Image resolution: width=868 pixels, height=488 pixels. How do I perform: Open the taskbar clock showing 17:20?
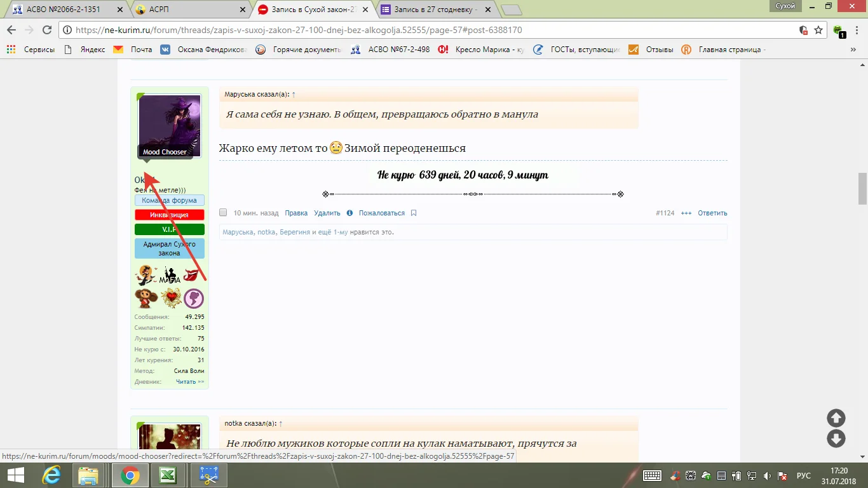[839, 475]
